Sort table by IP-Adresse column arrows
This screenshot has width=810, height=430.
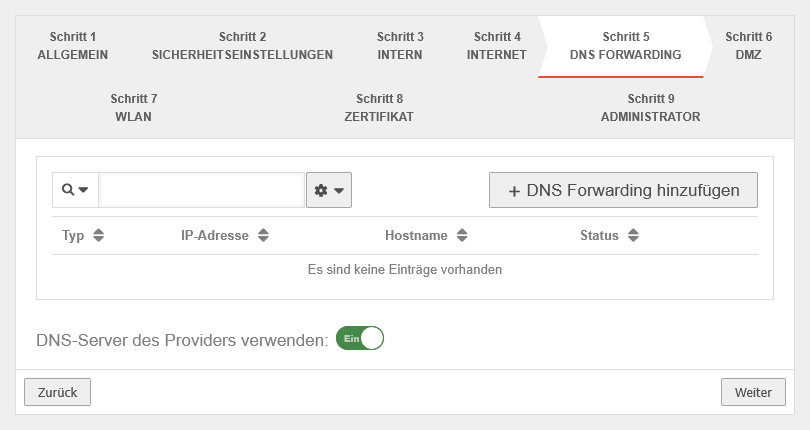(263, 236)
